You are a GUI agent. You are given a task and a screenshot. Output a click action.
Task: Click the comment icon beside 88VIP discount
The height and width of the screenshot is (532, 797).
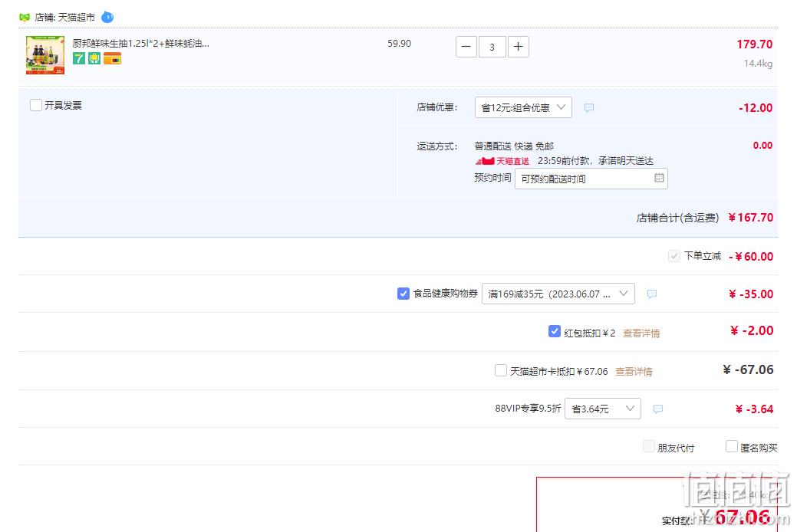click(x=657, y=409)
